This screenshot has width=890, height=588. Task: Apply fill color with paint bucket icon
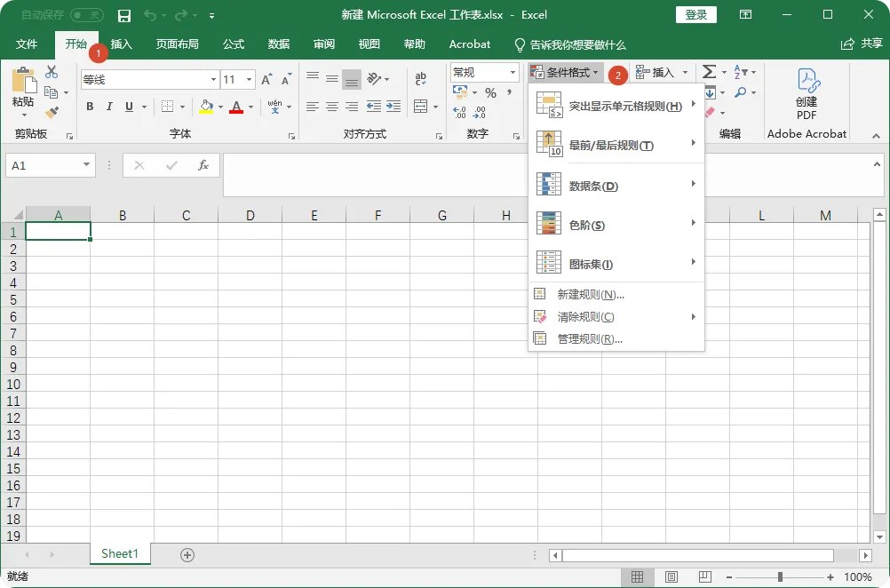click(x=206, y=106)
